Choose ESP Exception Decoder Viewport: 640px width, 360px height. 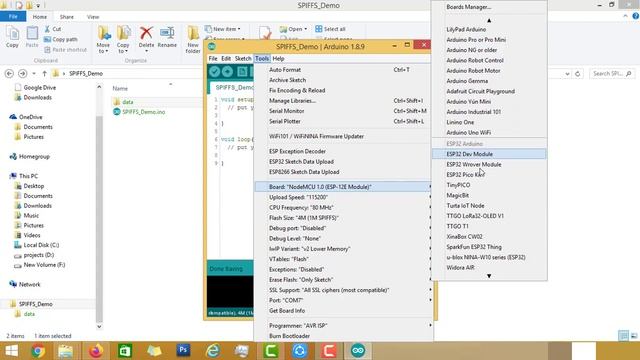(x=297, y=151)
